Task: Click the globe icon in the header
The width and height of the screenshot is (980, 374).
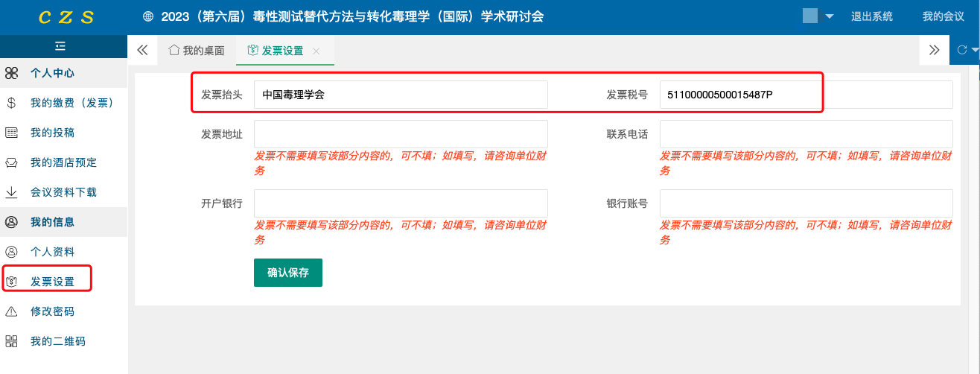Action: click(148, 16)
